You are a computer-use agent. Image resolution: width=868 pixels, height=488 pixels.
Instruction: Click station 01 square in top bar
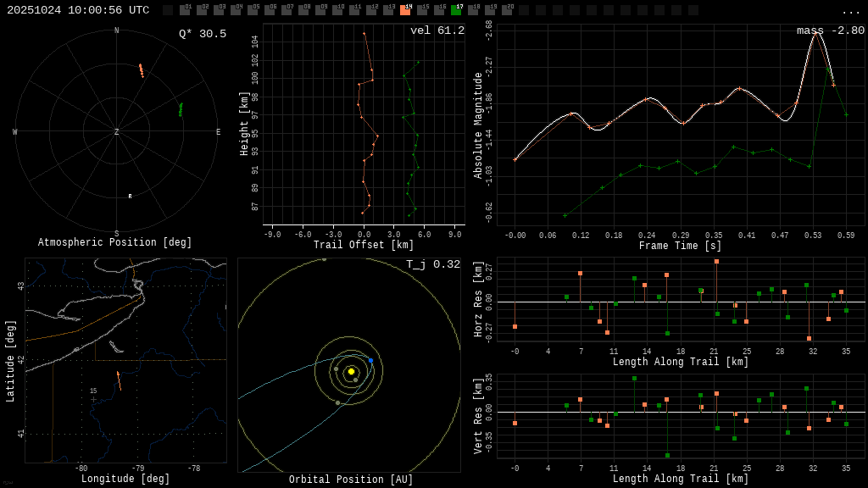pyautogui.click(x=185, y=10)
